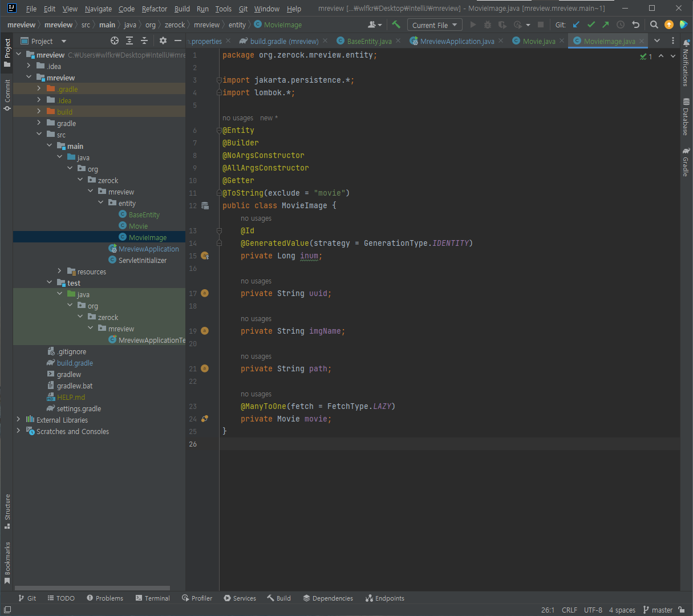Expand Scratches and Consoles node
The width and height of the screenshot is (693, 616).
[18, 431]
